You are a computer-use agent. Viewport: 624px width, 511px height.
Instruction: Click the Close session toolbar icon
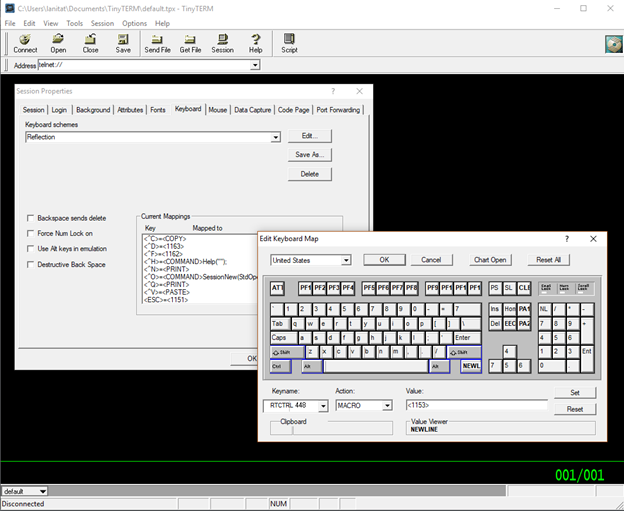click(90, 43)
